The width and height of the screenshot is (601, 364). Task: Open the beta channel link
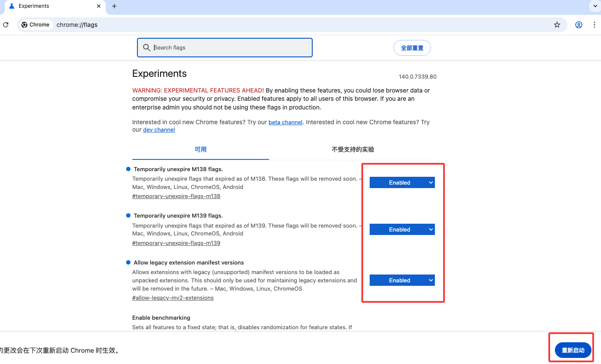285,122
